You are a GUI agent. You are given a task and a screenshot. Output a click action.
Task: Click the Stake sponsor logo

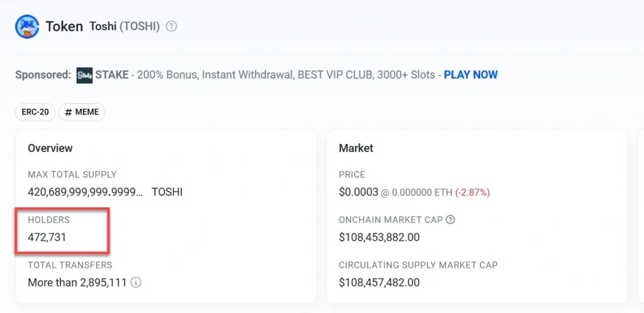click(x=84, y=75)
